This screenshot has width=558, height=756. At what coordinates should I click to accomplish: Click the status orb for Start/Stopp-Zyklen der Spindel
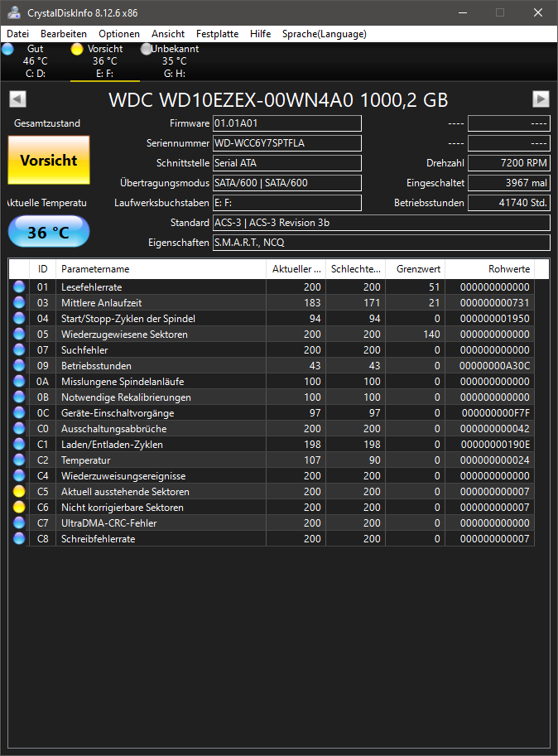click(19, 318)
